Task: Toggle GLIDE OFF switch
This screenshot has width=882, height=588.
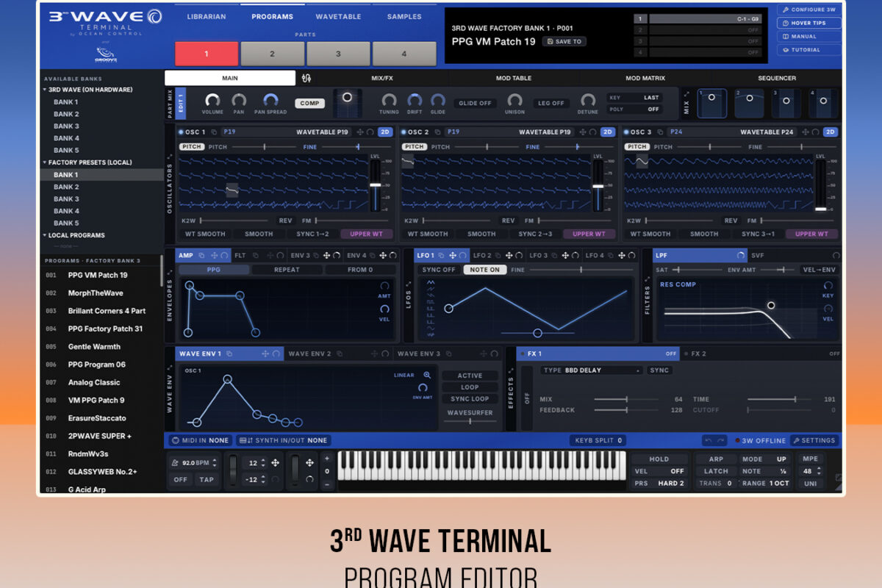Action: (475, 104)
